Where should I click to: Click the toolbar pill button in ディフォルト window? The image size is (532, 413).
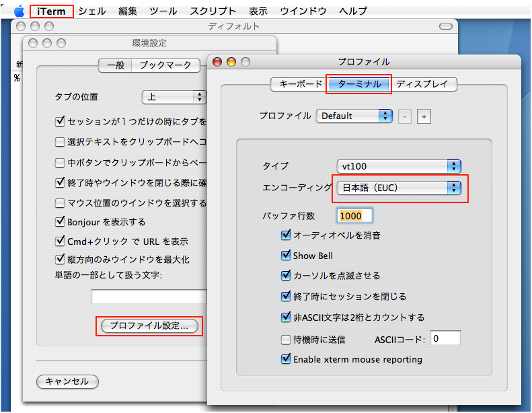click(445, 26)
